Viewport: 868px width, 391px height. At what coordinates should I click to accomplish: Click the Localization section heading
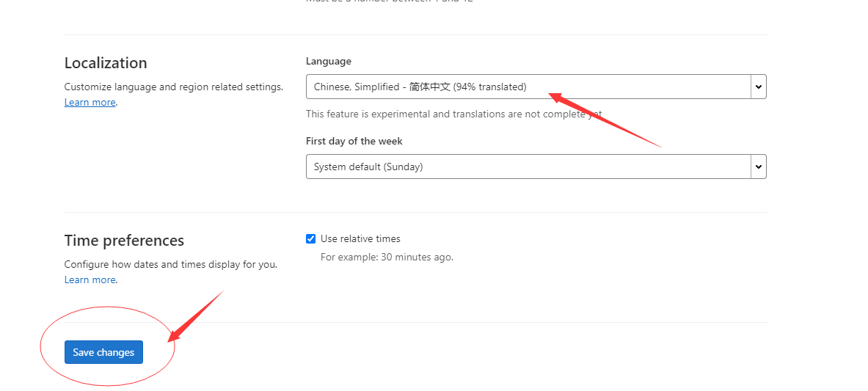[106, 62]
